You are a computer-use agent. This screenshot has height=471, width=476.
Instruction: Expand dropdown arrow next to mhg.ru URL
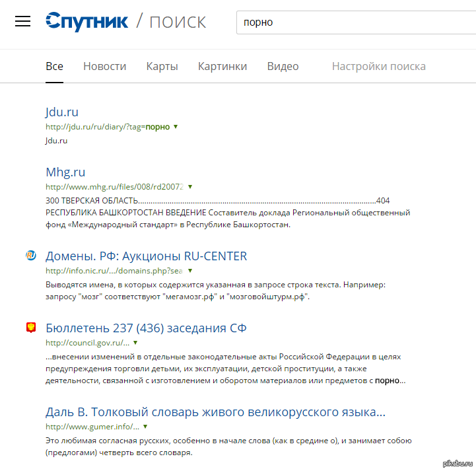click(x=190, y=187)
